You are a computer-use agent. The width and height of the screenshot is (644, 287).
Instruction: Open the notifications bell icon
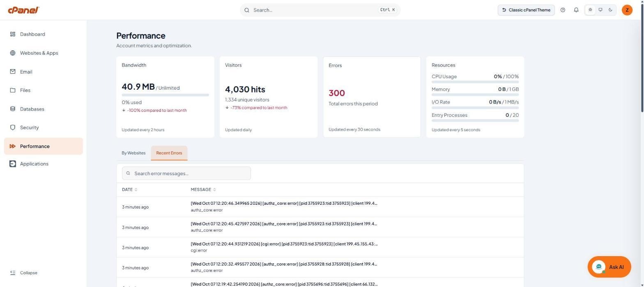576,10
